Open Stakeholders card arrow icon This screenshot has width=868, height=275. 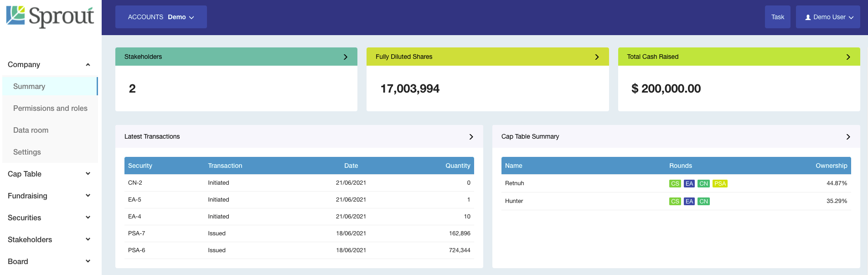345,57
